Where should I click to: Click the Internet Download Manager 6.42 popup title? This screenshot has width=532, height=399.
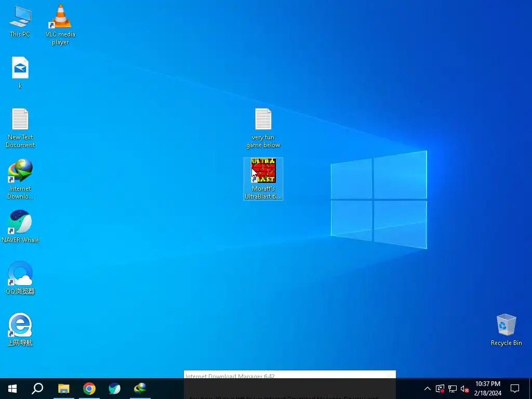pos(230,376)
